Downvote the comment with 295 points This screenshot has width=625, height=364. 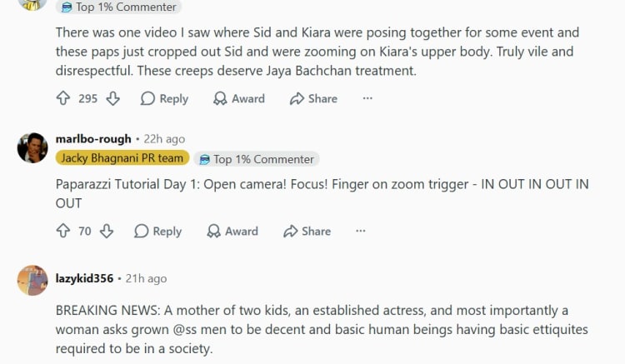pos(112,98)
